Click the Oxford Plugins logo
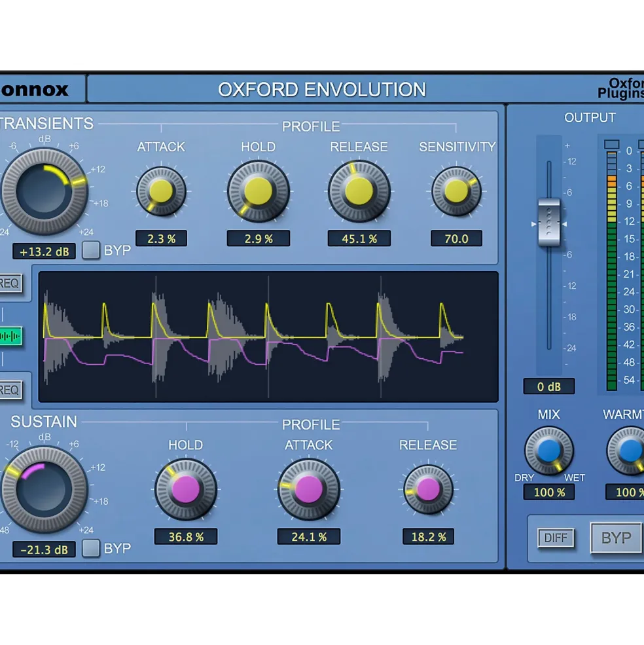 pos(620,88)
